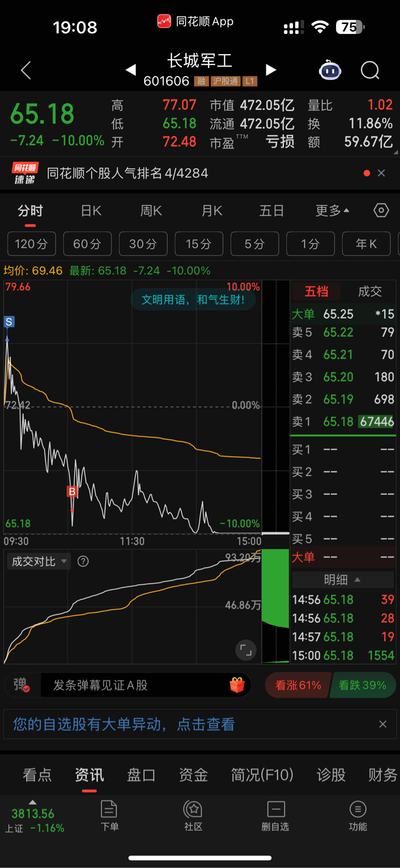Tap the 沪股通 badge
The height and width of the screenshot is (868, 400).
click(226, 81)
